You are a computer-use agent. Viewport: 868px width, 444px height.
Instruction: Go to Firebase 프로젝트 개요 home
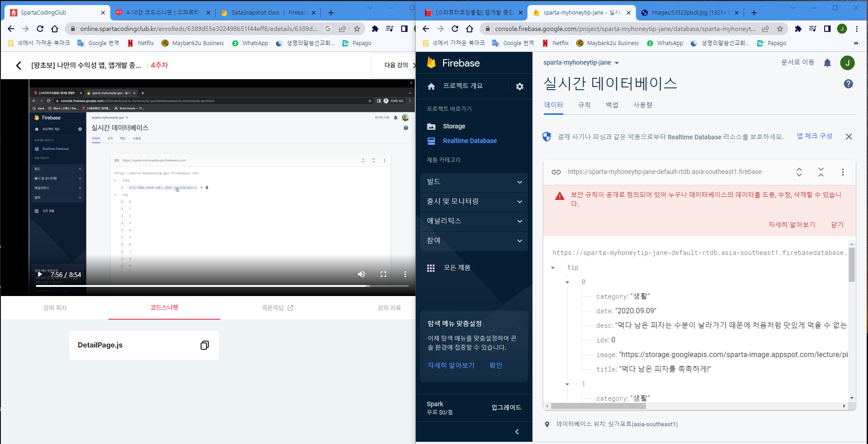coord(463,86)
